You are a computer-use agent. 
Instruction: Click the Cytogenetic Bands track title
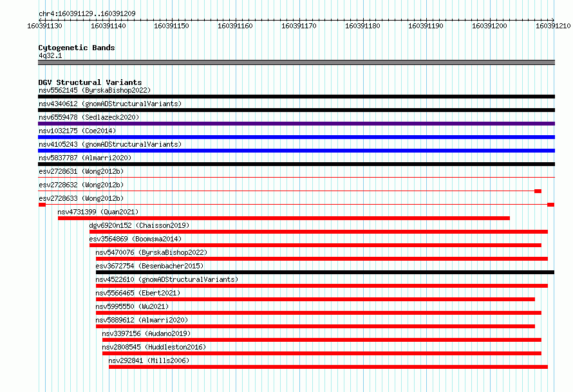click(x=77, y=48)
